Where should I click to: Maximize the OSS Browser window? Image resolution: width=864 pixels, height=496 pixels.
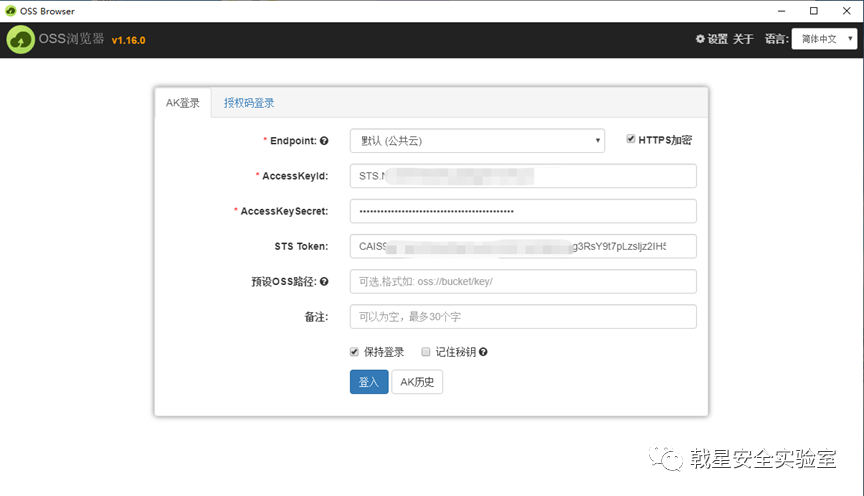[814, 11]
